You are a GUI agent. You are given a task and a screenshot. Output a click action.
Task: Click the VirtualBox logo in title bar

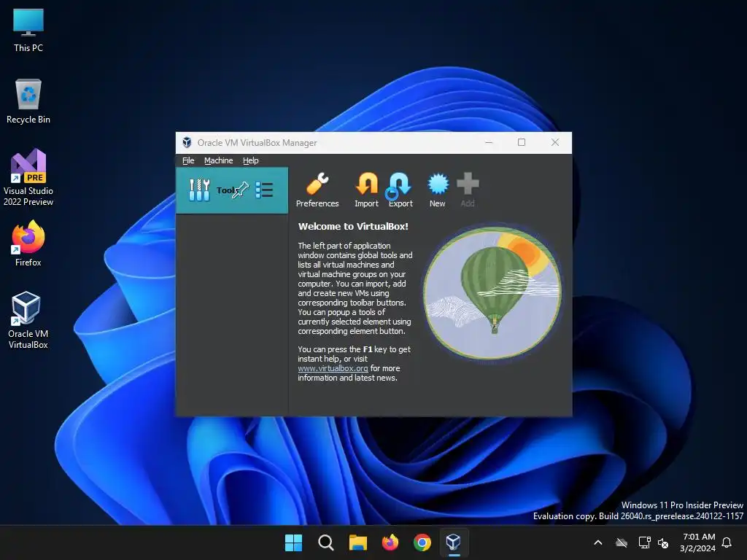(187, 142)
